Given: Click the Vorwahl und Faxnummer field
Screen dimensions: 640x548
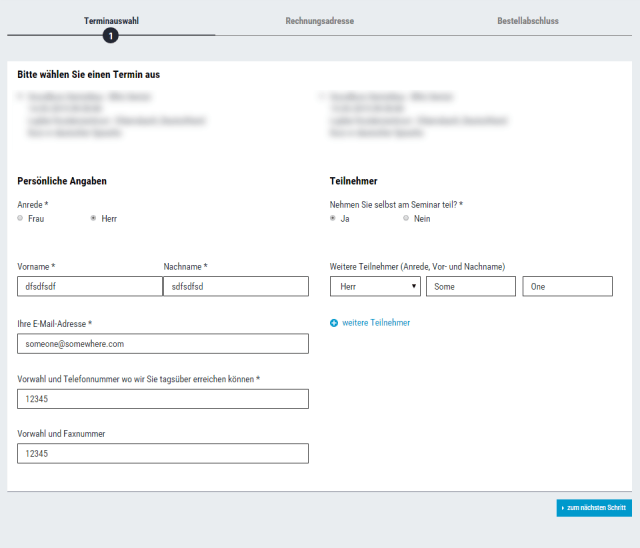Looking at the screenshot, I should click(x=163, y=454).
